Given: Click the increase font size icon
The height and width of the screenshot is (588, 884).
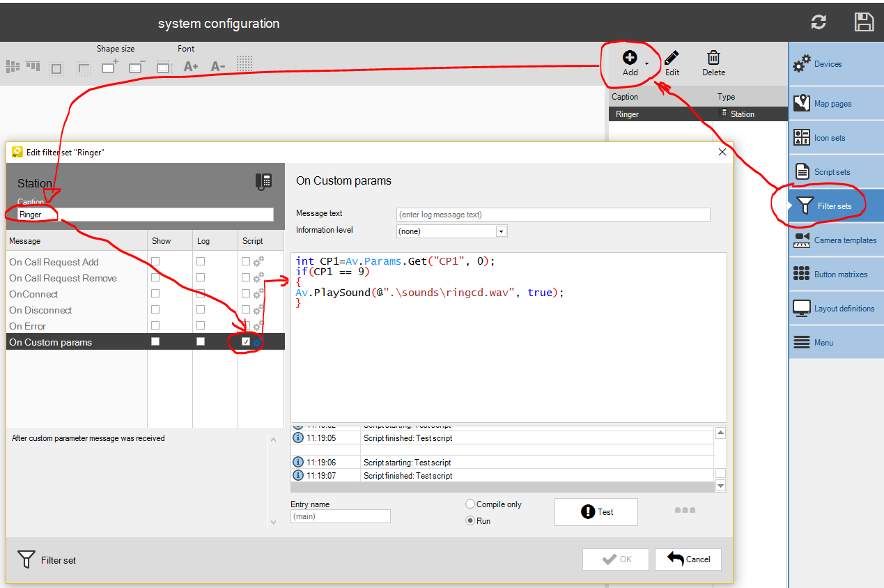Looking at the screenshot, I should coord(190,67).
